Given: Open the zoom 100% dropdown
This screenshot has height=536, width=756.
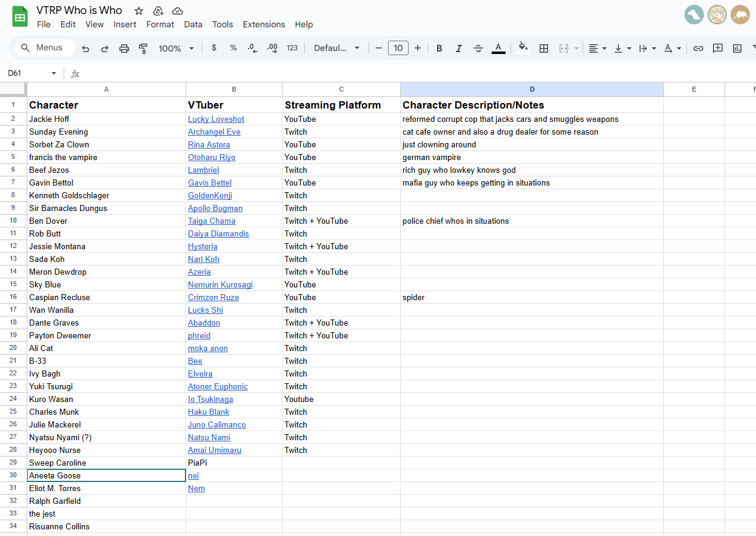Looking at the screenshot, I should click(x=176, y=49).
